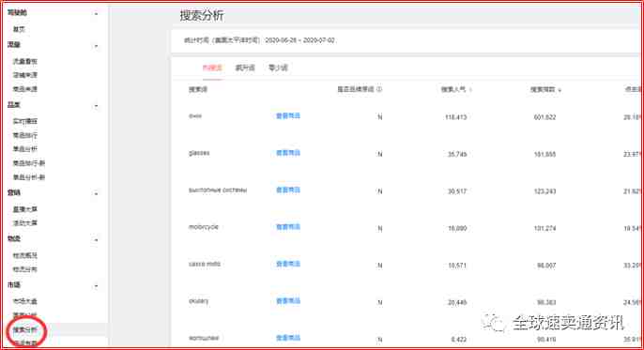Open 物流概况 under 物流
This screenshot has width=644, height=350.
(25, 255)
